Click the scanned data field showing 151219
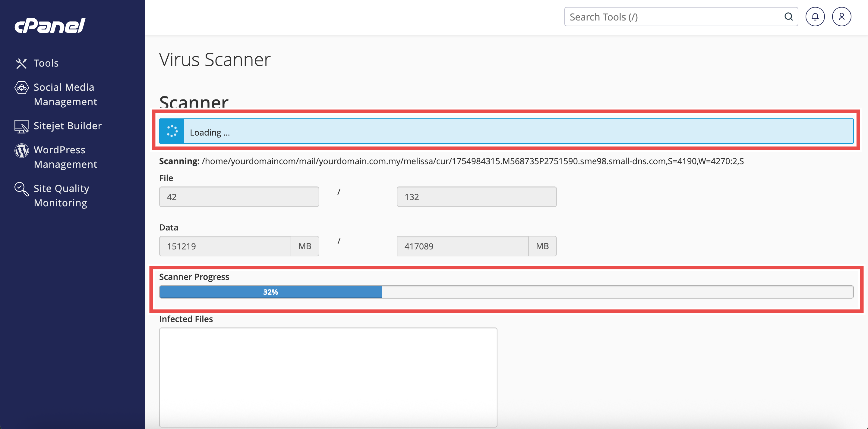868x429 pixels. tap(225, 246)
